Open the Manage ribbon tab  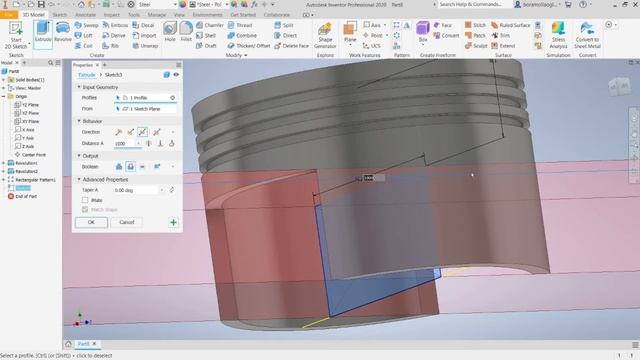pos(157,15)
